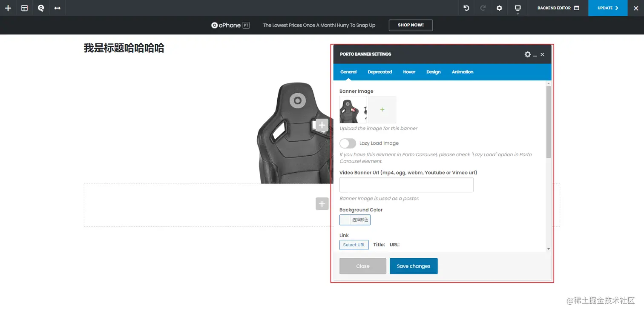
Task: Switch to the Deprecated tab
Action: (x=380, y=72)
